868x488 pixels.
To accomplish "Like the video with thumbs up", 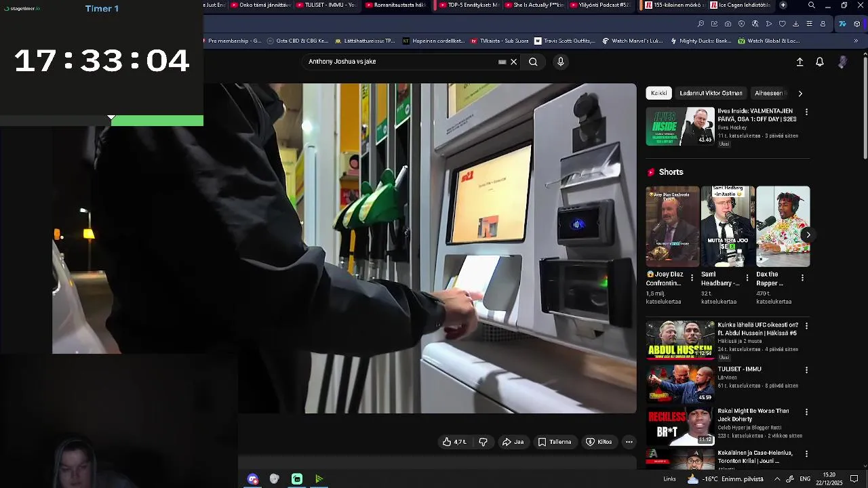I will [x=454, y=442].
